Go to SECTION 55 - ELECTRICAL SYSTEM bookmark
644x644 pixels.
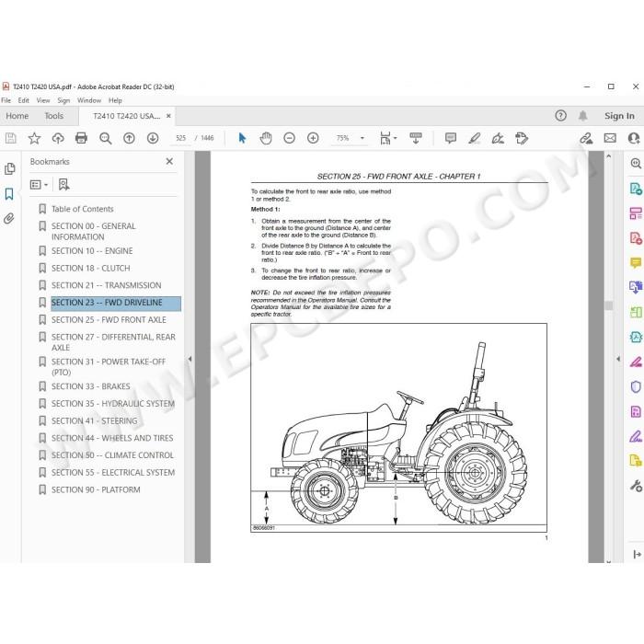pos(113,473)
